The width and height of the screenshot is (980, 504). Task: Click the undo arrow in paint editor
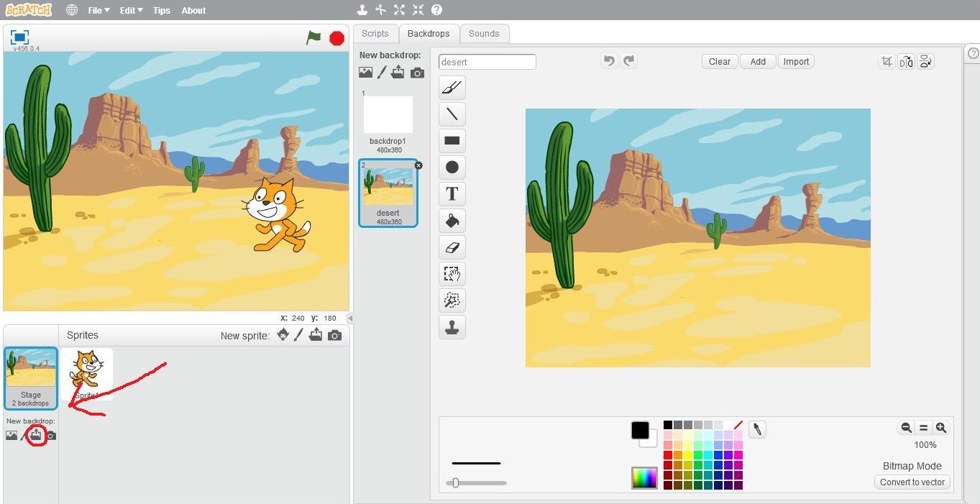pos(609,61)
